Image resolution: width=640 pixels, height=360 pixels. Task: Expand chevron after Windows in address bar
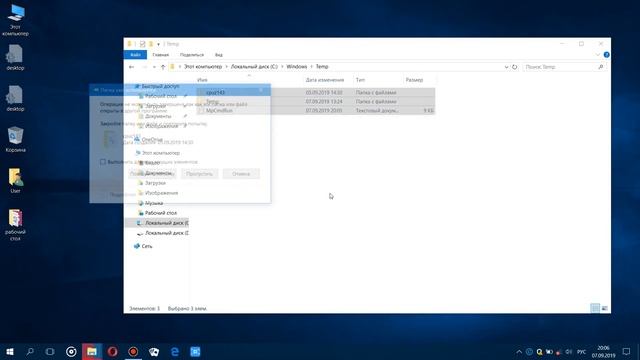coord(311,67)
